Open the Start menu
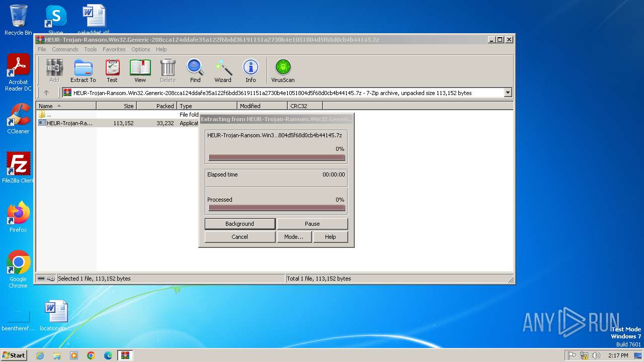Viewport: 644px width, 362px height. [14, 355]
